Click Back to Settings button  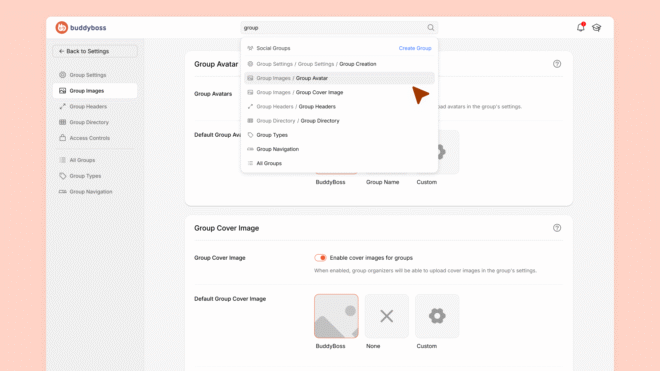click(x=95, y=51)
